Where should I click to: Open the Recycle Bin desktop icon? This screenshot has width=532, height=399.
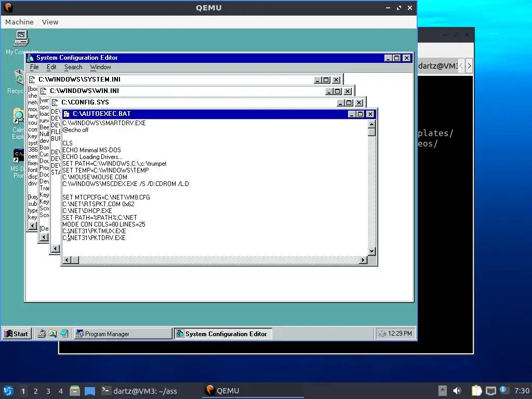tap(19, 77)
